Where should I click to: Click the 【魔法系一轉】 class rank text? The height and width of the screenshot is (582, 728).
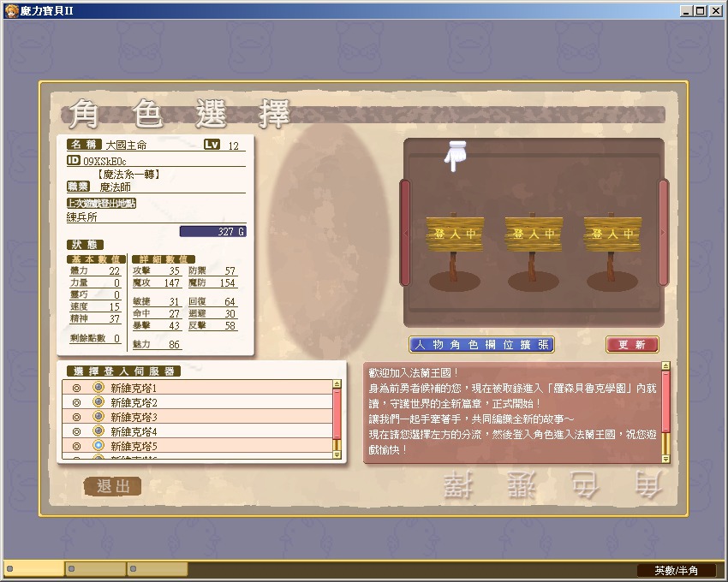[129, 175]
